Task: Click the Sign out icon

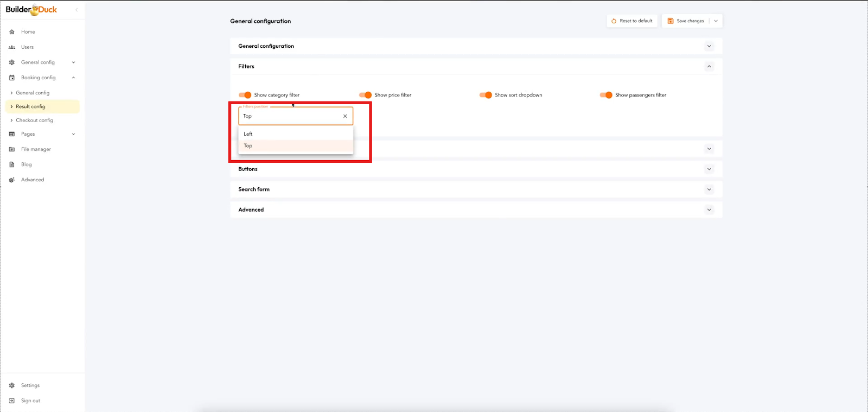Action: pos(12,401)
